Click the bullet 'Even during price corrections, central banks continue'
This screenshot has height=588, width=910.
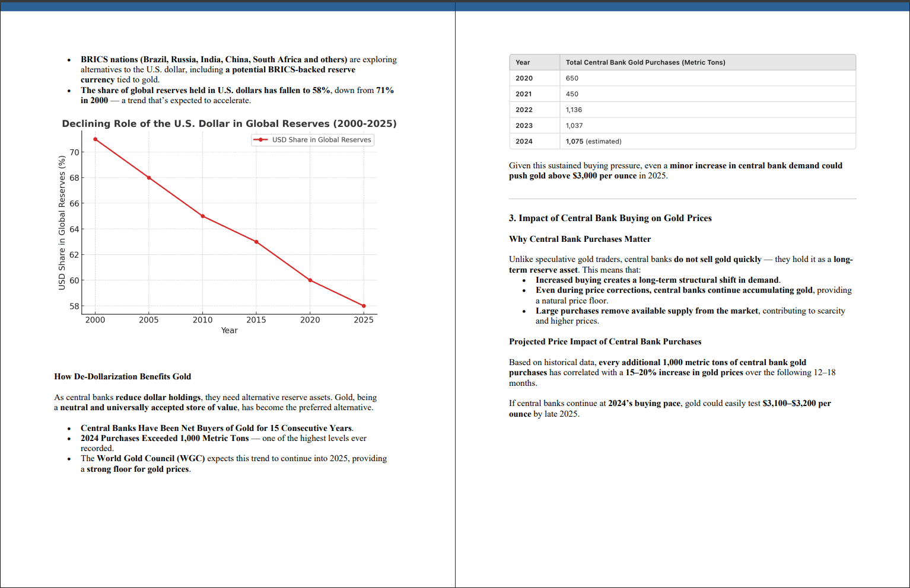click(693, 295)
